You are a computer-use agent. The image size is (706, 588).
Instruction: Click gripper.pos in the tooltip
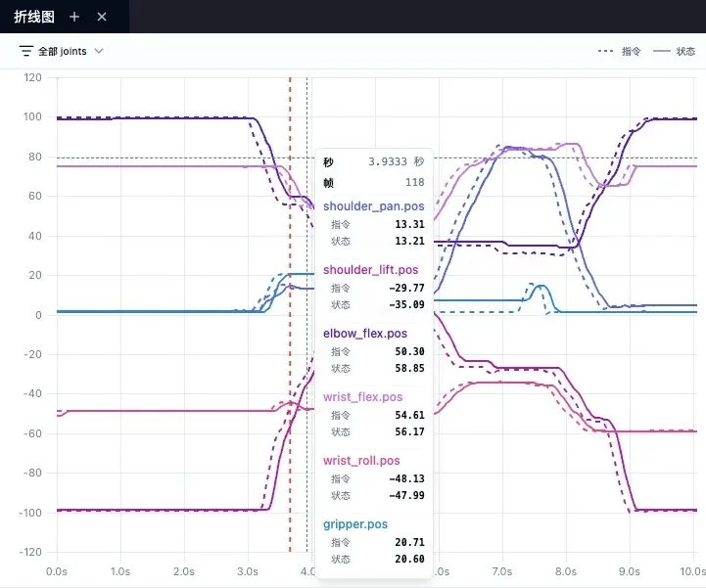click(x=356, y=524)
